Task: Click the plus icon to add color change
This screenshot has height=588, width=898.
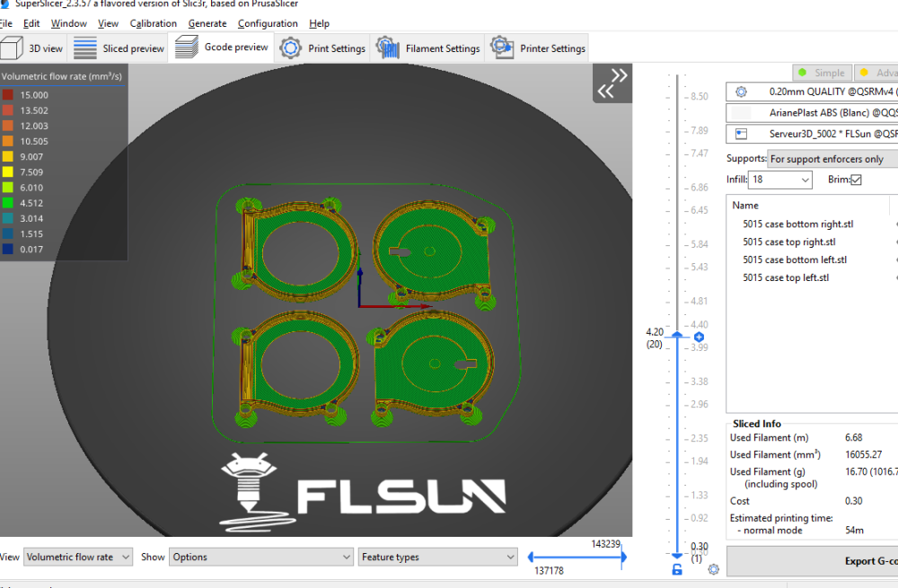Action: click(699, 338)
